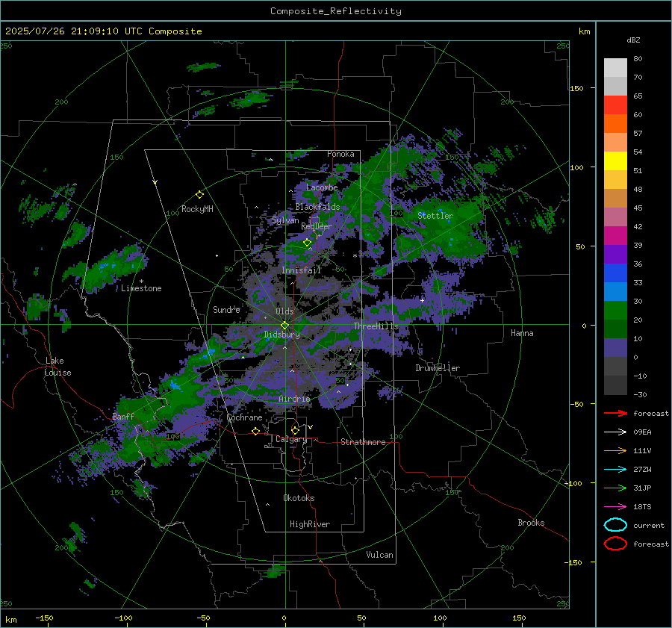Click the asterisk marker above Limestone
This screenshot has height=628, width=672.
[141, 282]
